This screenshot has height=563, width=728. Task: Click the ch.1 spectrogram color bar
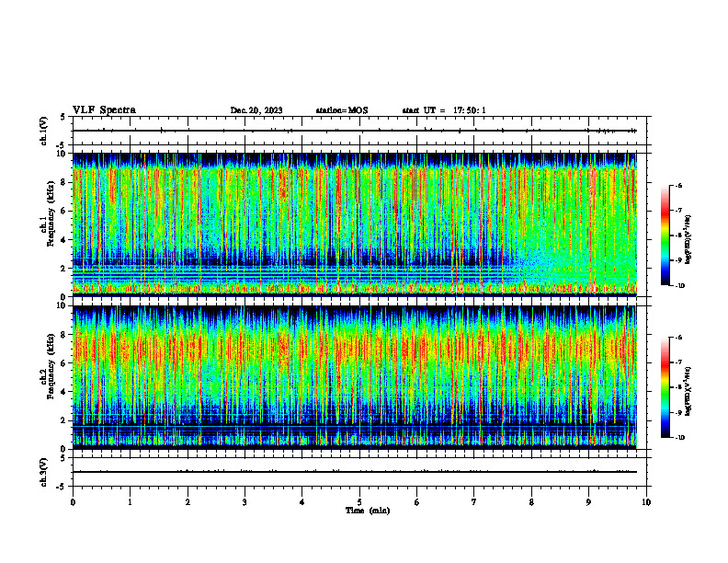[665, 236]
